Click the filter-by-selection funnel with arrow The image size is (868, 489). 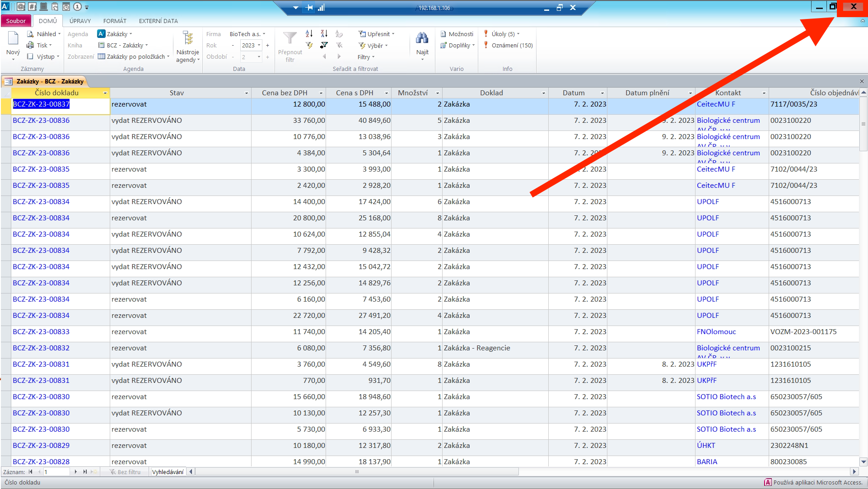click(x=324, y=45)
